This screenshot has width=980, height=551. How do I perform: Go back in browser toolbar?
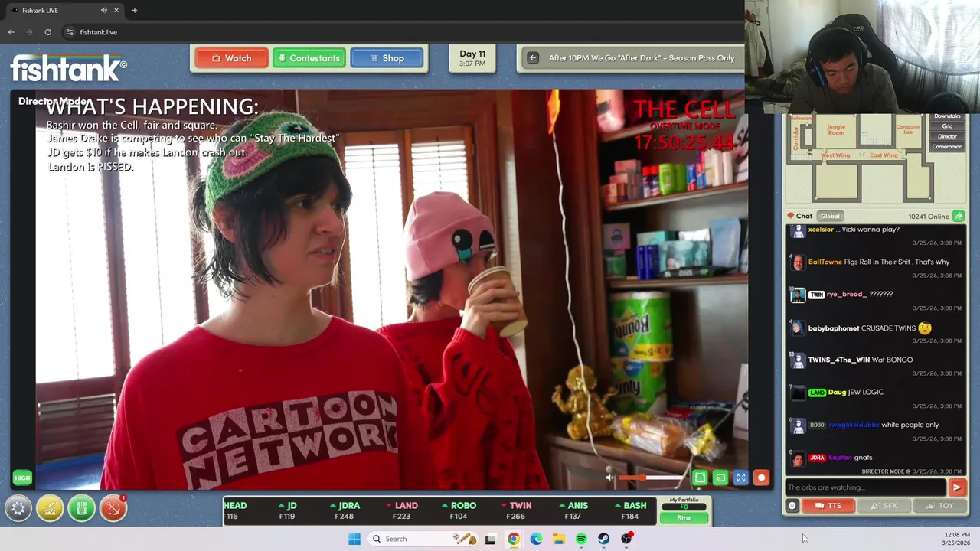coord(11,32)
